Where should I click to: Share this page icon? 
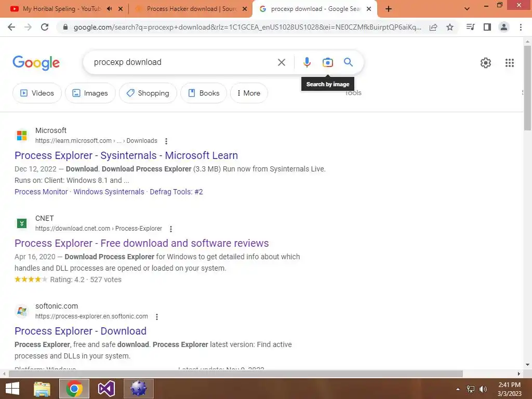click(x=433, y=28)
